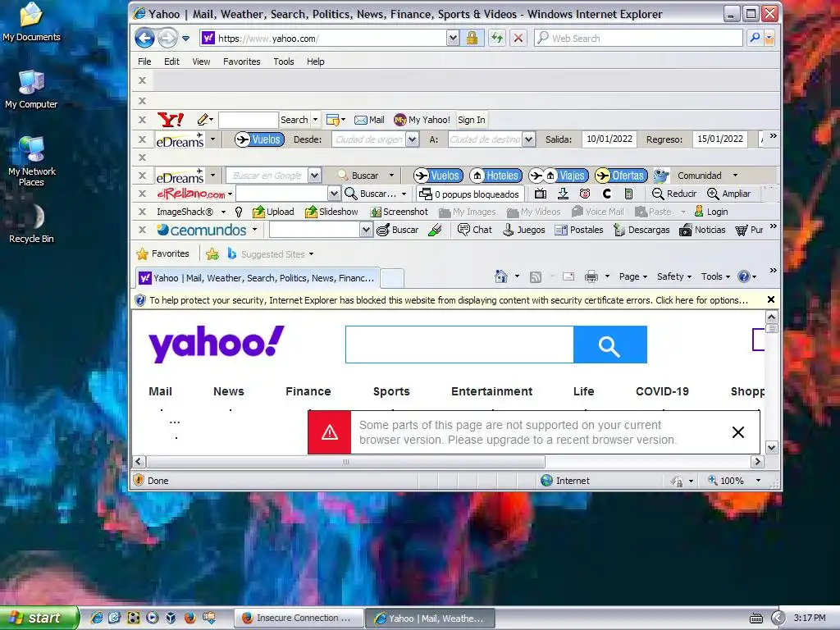Expand the Comunidad dropdown
The height and width of the screenshot is (630, 840).
(735, 176)
